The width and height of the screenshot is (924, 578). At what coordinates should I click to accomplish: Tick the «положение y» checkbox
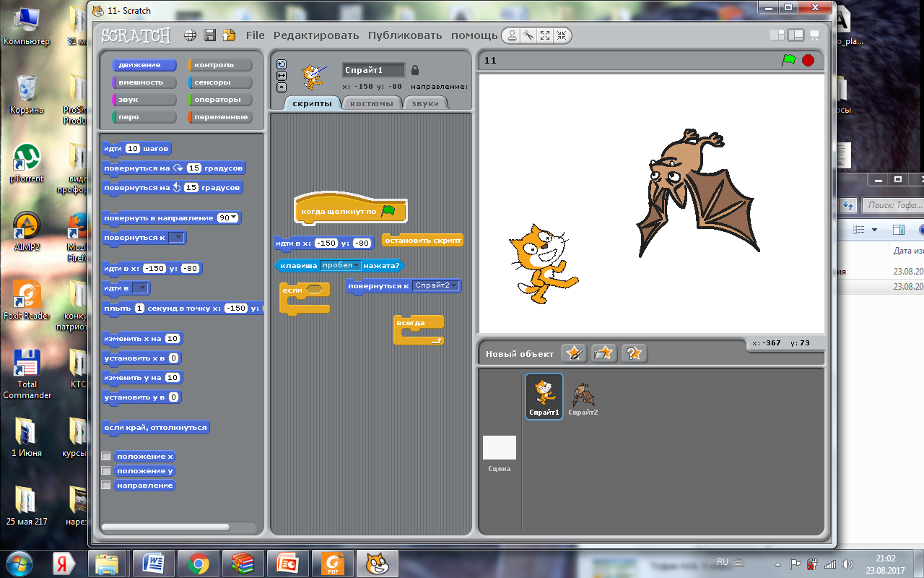coord(106,471)
